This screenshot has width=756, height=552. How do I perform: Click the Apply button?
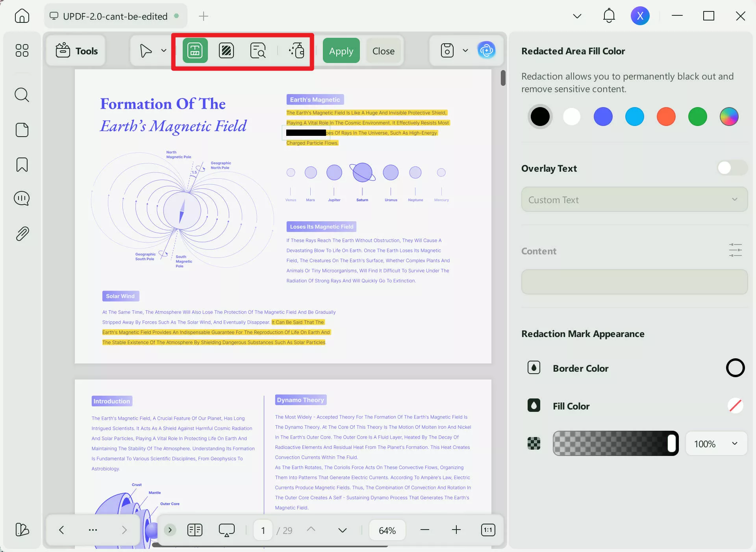(x=341, y=51)
